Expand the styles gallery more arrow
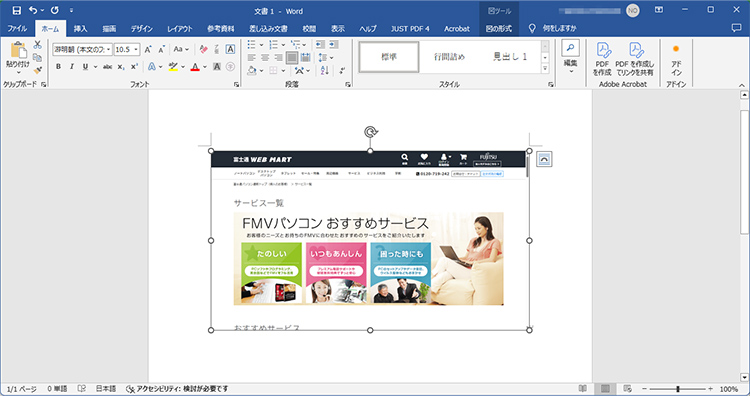This screenshot has width=750, height=396. pos(545,69)
